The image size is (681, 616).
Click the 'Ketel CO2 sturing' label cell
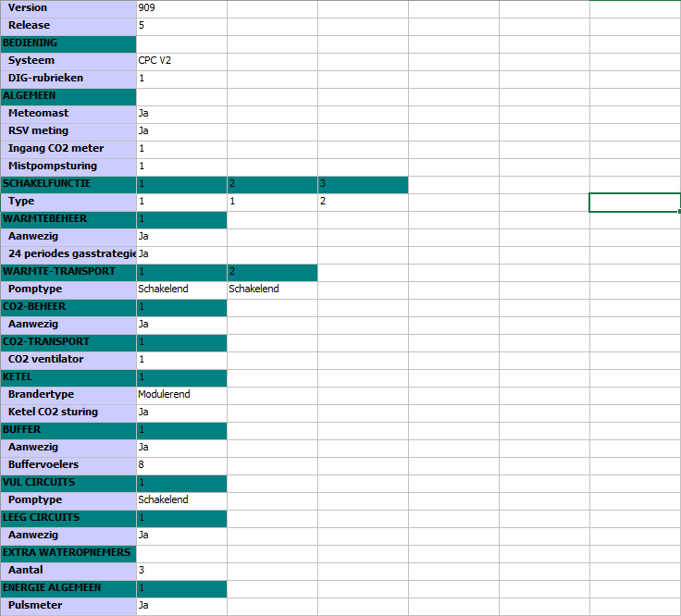[68, 412]
